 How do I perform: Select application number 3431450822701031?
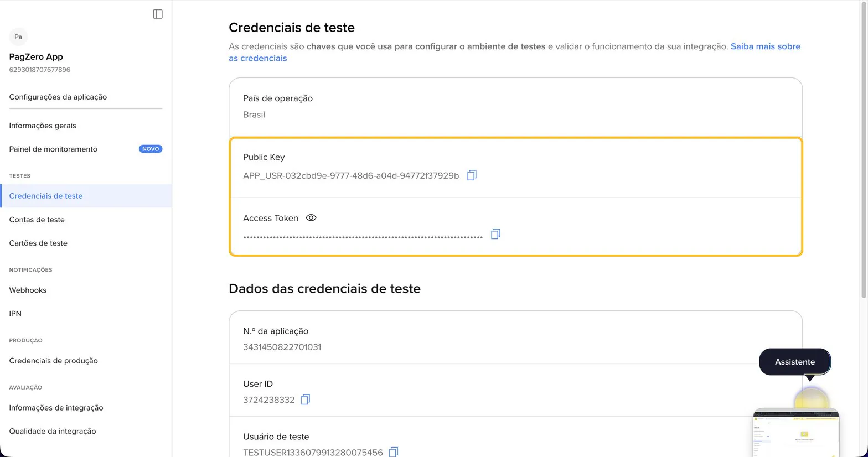282,347
